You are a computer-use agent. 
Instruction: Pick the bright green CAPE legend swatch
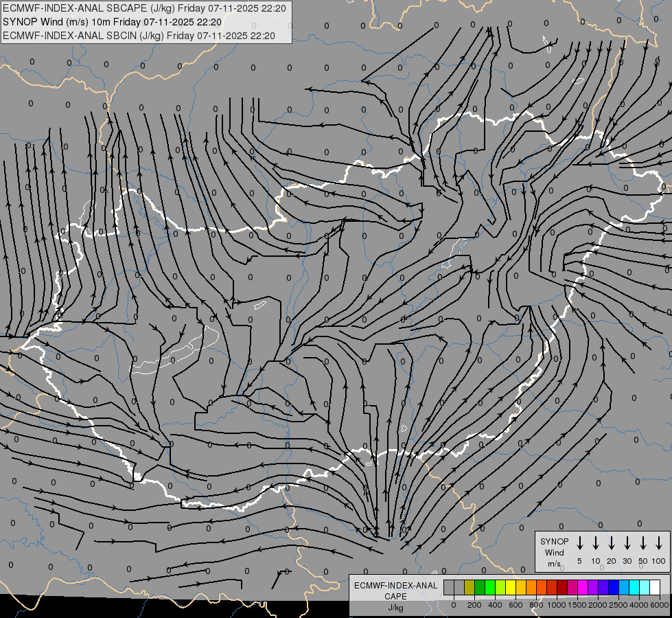490,587
